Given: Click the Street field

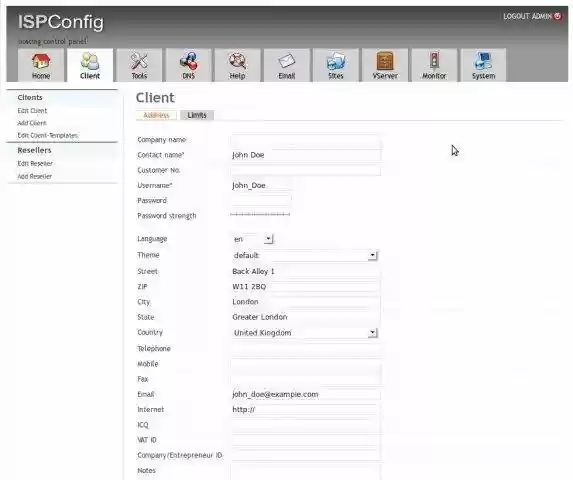Looking at the screenshot, I should coord(306,271).
